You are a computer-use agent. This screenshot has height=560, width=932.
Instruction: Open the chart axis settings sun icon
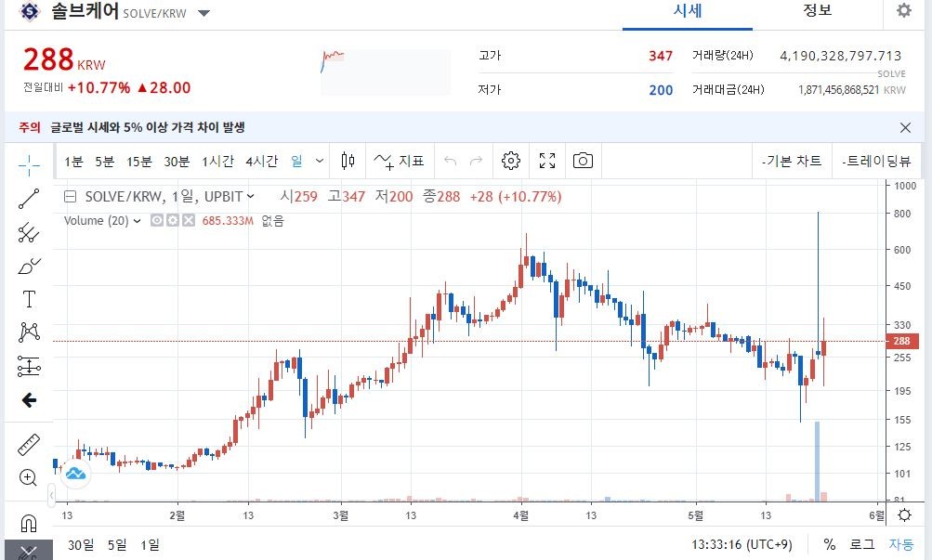click(904, 514)
